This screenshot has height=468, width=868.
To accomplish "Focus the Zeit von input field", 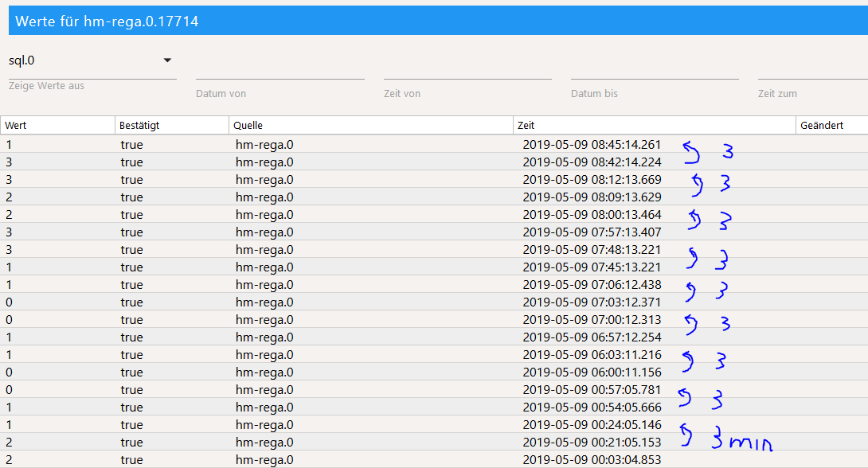I will (x=467, y=71).
